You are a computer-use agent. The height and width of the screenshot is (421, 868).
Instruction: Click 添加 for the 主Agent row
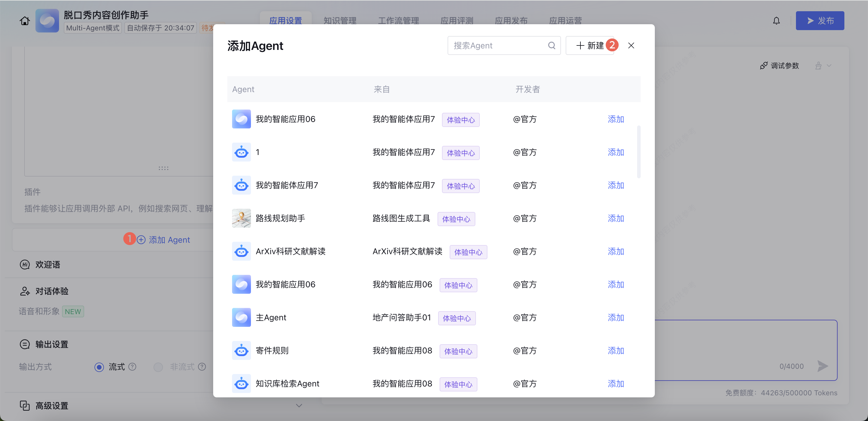(x=616, y=317)
